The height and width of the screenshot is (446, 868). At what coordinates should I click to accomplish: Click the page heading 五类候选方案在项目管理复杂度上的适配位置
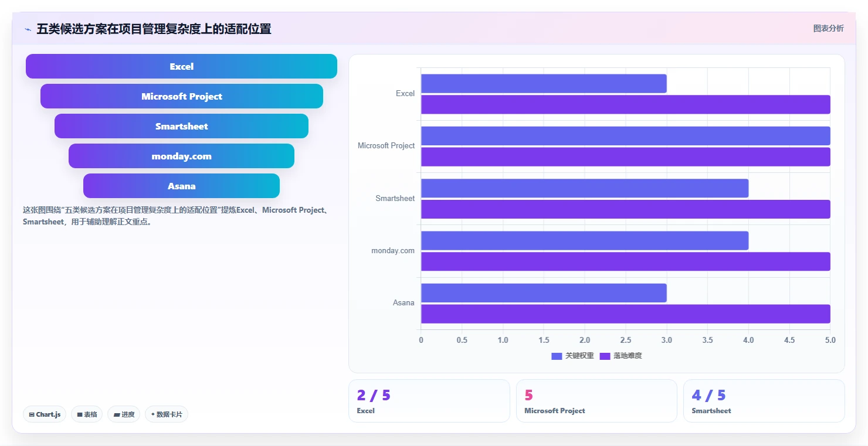[154, 29]
